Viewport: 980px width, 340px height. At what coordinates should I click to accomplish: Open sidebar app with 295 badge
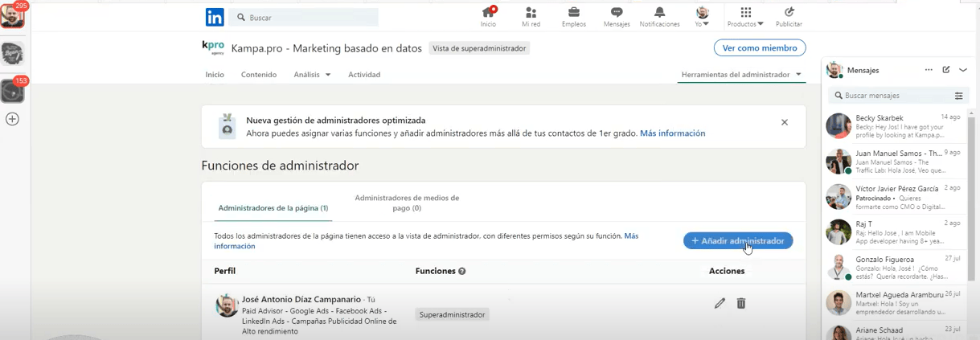[x=12, y=15]
